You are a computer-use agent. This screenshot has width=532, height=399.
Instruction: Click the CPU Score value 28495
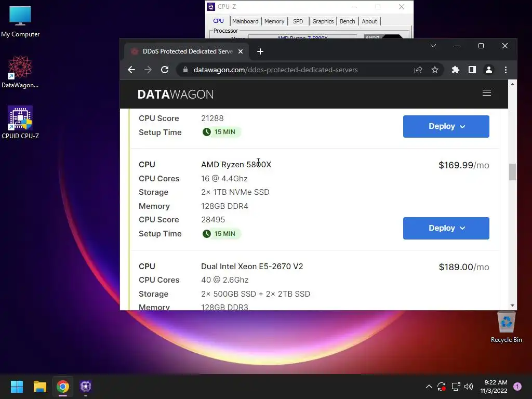click(212, 220)
